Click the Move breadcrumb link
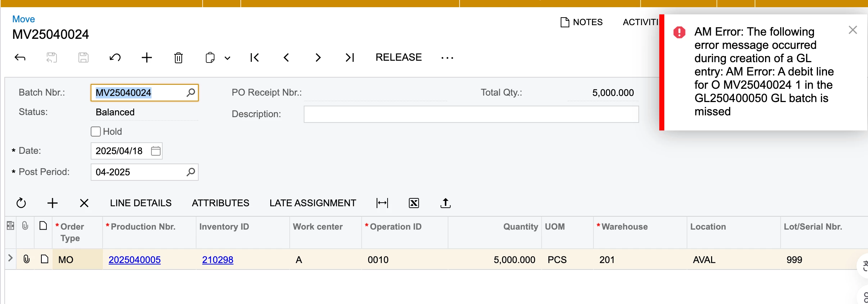 pyautogui.click(x=23, y=19)
